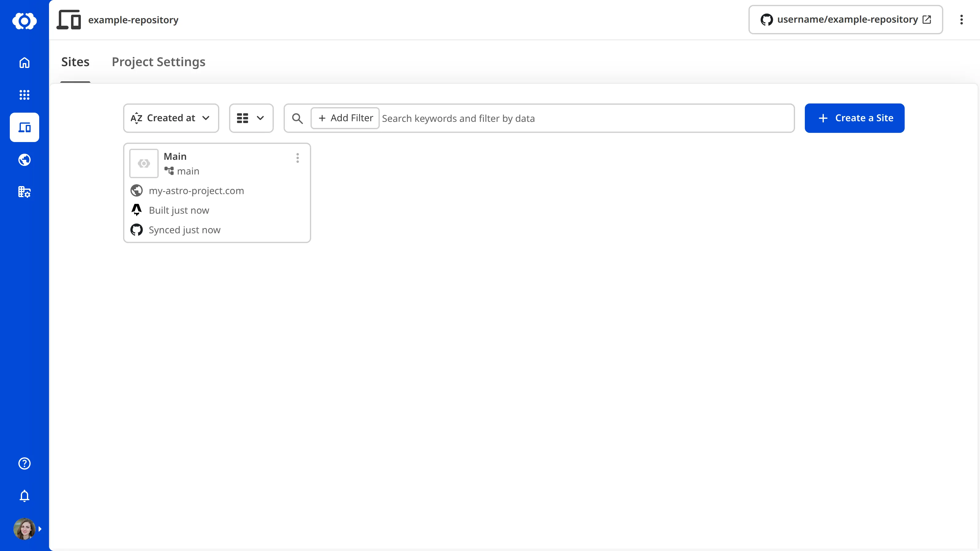Image resolution: width=980 pixels, height=551 pixels.
Task: Open the Main site title
Action: tap(175, 157)
